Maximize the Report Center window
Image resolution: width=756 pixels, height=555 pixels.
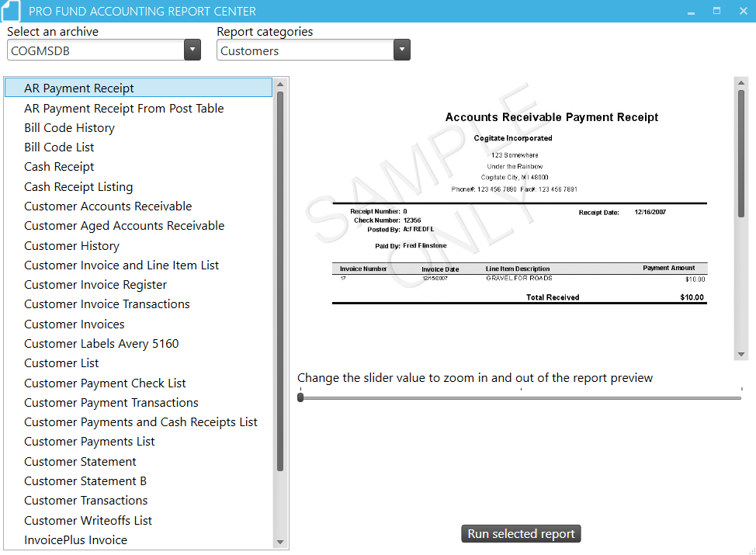717,11
